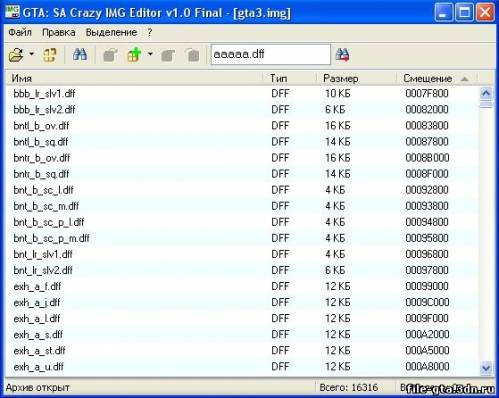This screenshot has height=398, width=499.
Task: Click the greyed replace file icon
Action: point(168,55)
